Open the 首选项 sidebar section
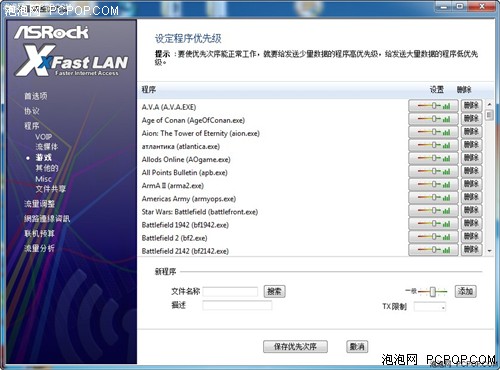 click(x=36, y=96)
